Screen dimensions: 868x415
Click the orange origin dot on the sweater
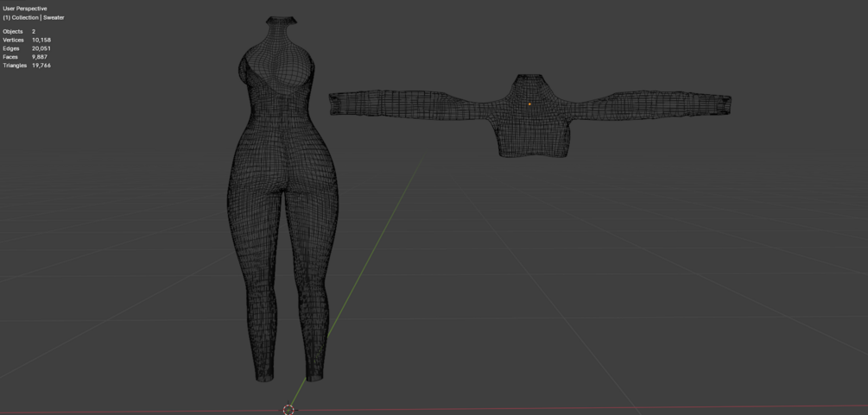click(x=529, y=104)
